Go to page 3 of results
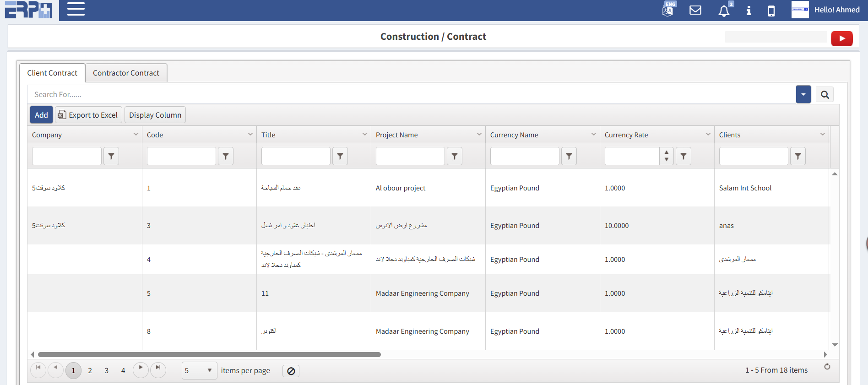Screen dimensions: 868x385 [x=106, y=370]
